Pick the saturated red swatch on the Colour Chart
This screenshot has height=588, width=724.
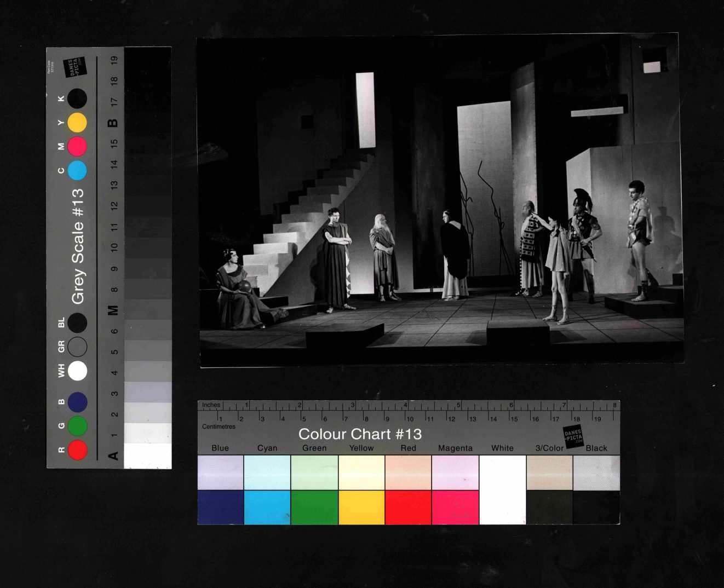coord(409,507)
